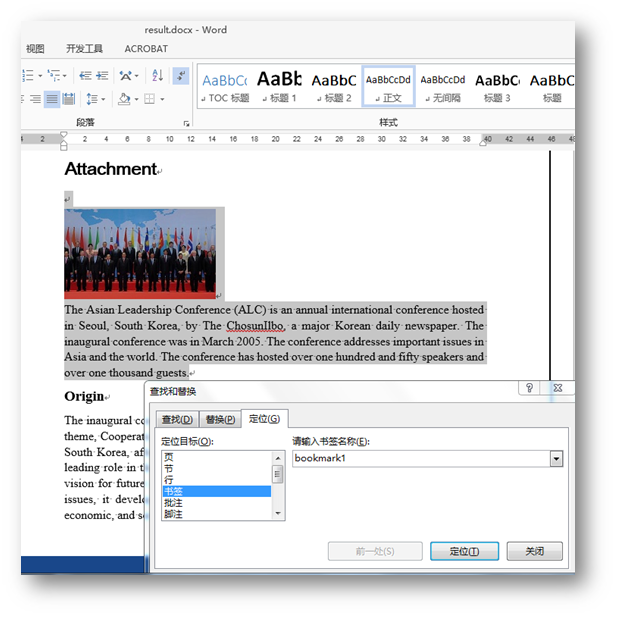This screenshot has height=617, width=617.
Task: Click the target list scroll up arrow
Action: [278, 458]
